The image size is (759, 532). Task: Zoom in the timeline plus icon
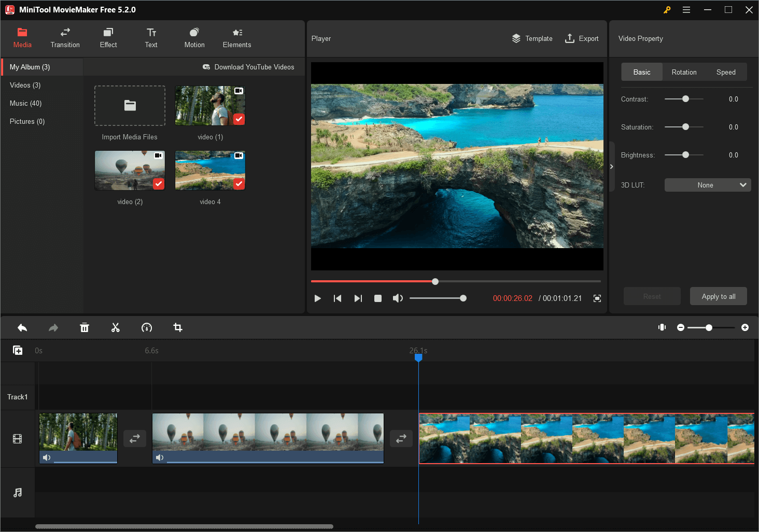[x=745, y=327]
